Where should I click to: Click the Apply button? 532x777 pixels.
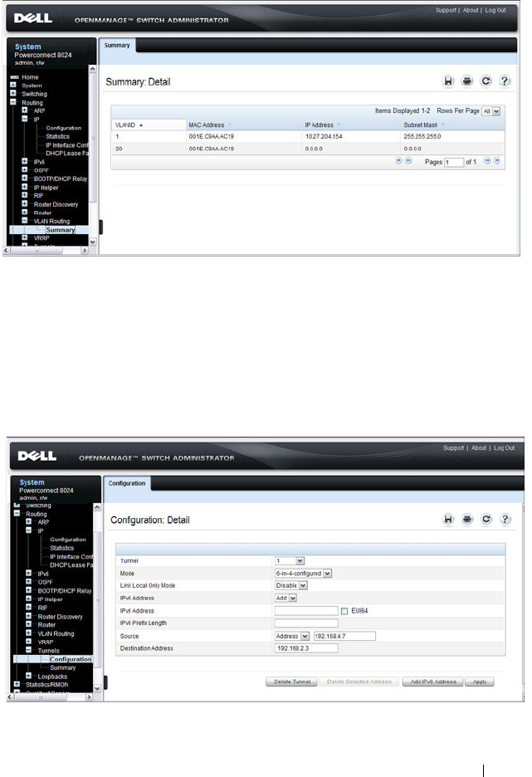(x=480, y=682)
